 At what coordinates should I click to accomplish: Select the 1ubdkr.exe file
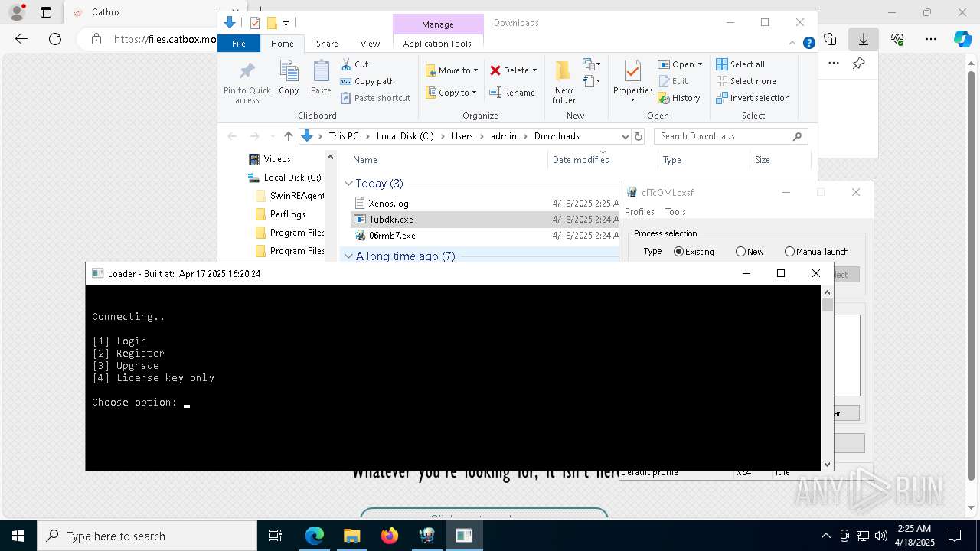[390, 220]
